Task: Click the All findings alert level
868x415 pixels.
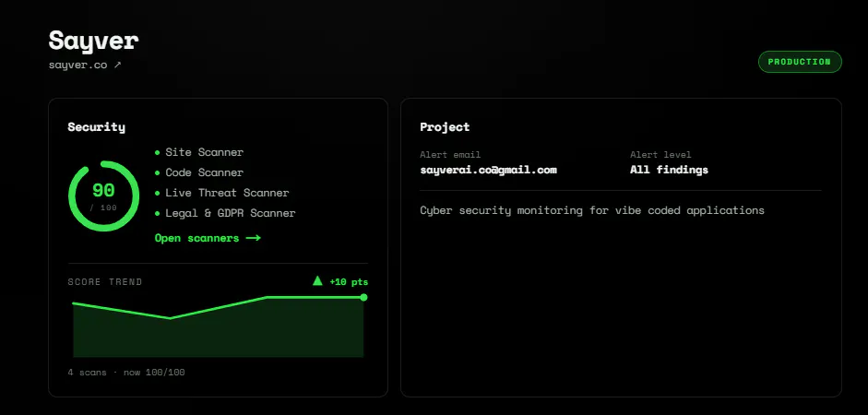Action: pyautogui.click(x=669, y=170)
